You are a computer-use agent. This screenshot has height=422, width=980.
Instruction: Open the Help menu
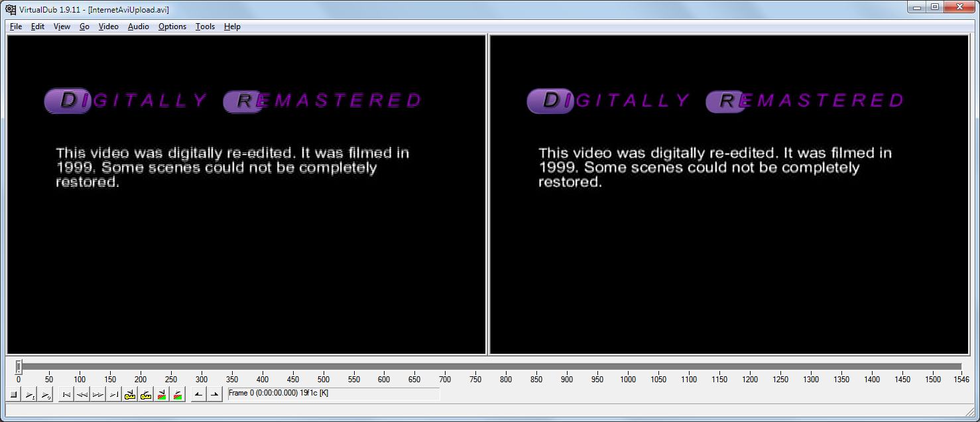(232, 26)
